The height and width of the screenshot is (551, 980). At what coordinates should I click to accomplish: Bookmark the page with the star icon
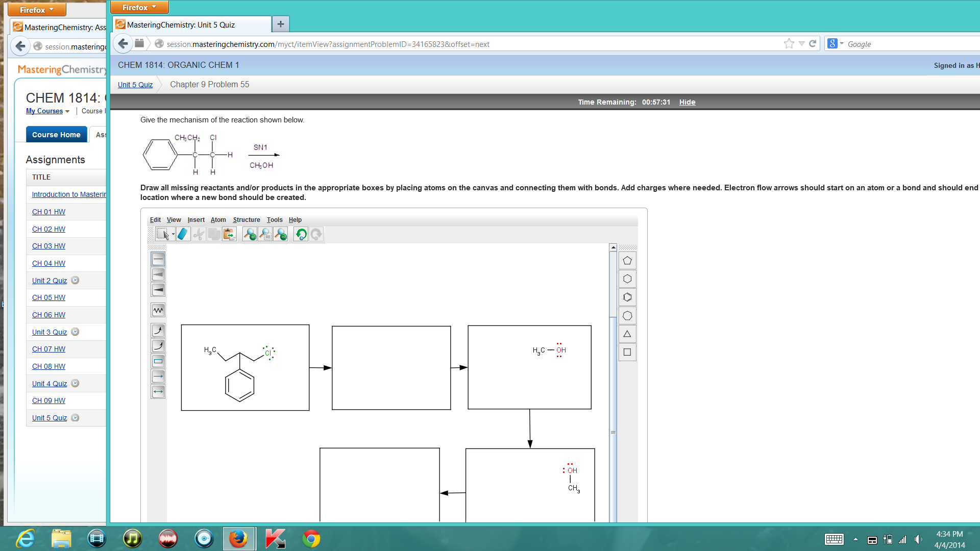pyautogui.click(x=788, y=44)
